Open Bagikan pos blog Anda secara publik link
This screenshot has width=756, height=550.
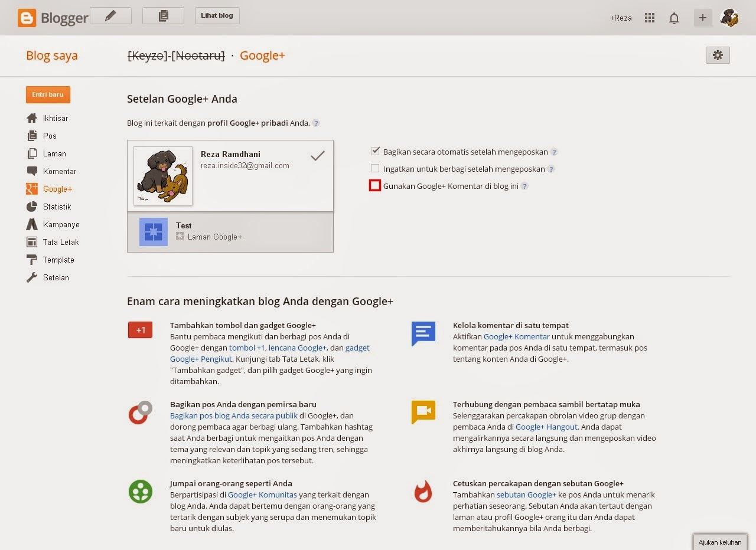click(x=234, y=415)
